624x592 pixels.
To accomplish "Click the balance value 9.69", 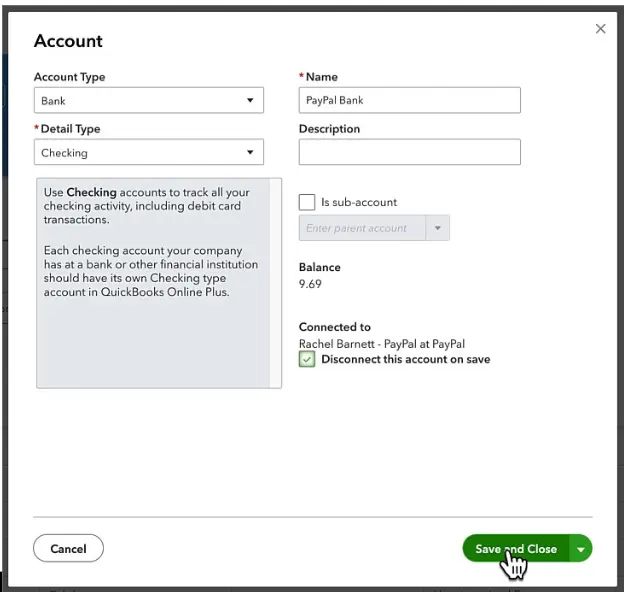I will (x=310, y=284).
